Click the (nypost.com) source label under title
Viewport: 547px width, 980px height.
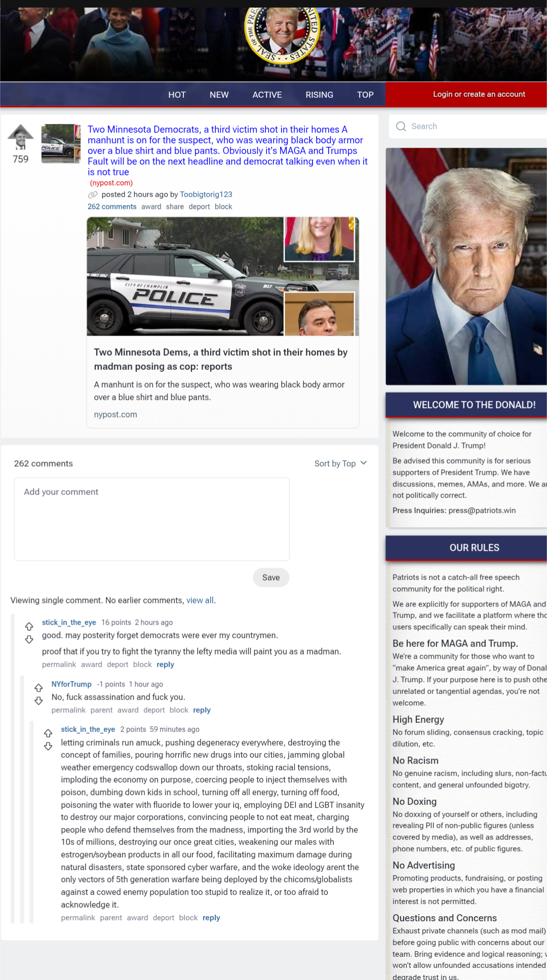tap(111, 183)
